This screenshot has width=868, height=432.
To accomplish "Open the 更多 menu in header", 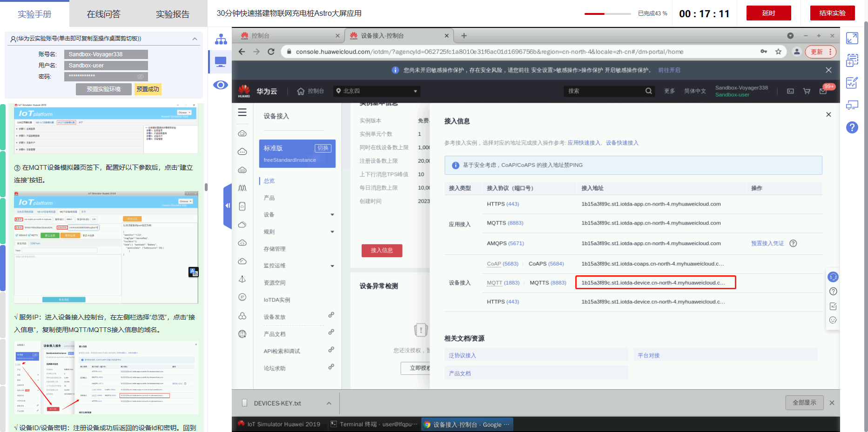I will [670, 91].
